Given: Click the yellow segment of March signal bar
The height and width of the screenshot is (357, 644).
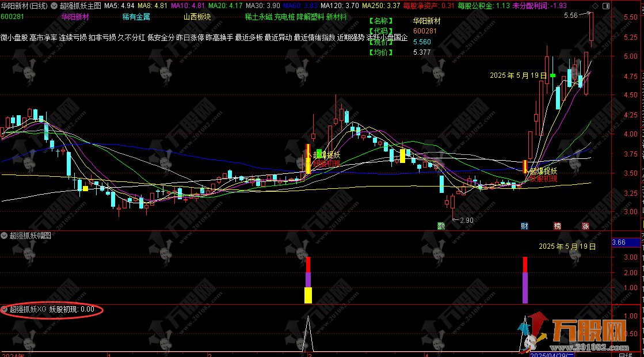Looking at the screenshot, I should (x=308, y=295).
